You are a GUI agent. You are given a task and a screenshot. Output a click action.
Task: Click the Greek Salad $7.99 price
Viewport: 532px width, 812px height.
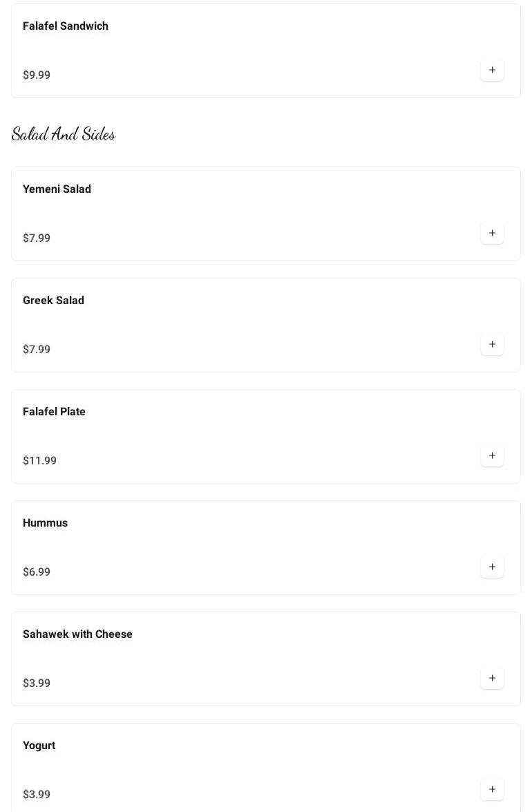click(x=37, y=350)
